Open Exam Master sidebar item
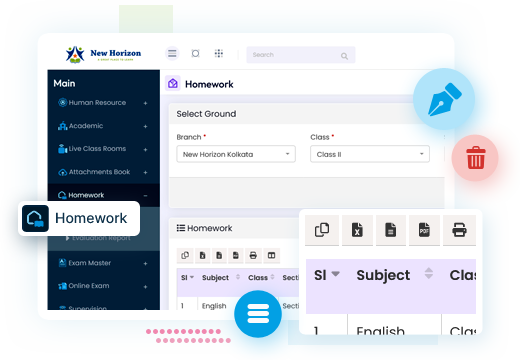The image size is (520, 360). pyautogui.click(x=89, y=263)
